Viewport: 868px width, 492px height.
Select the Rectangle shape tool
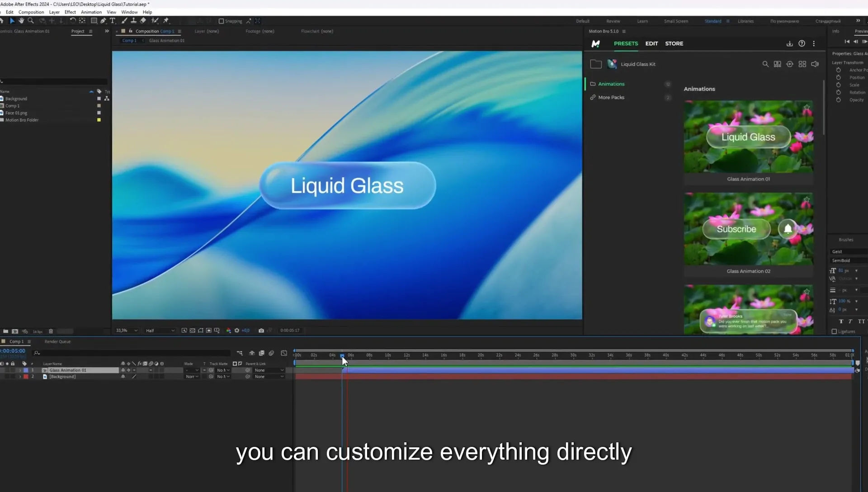(94, 21)
